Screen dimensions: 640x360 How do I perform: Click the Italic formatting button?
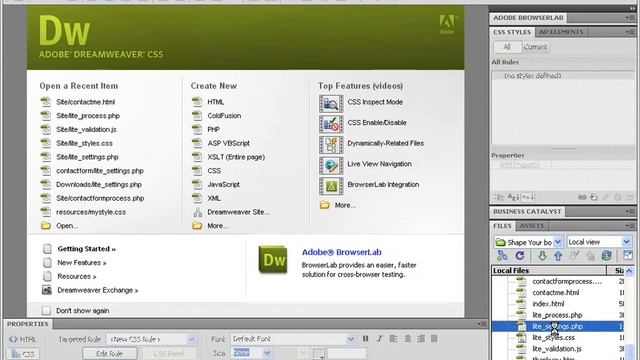pos(379,338)
